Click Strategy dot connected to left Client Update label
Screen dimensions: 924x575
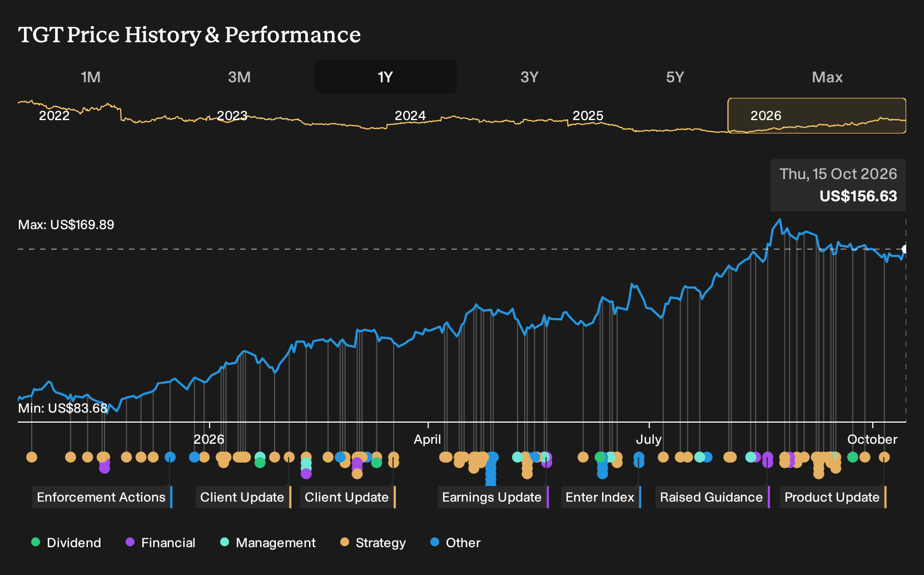[289, 457]
